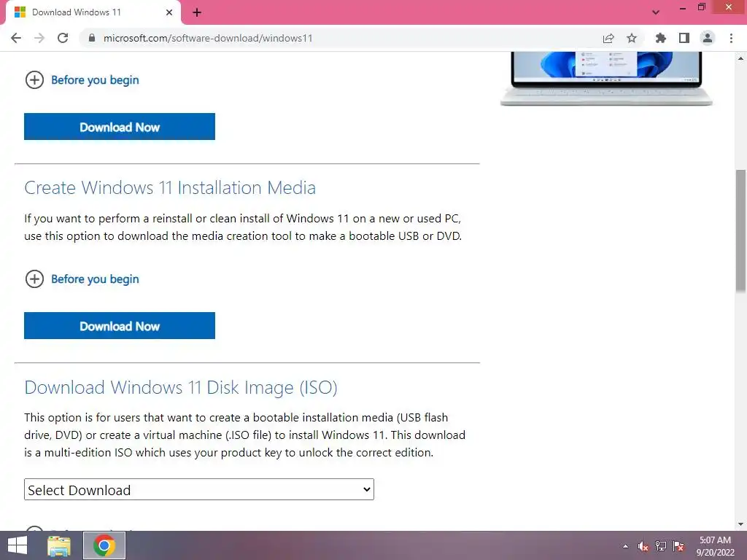
Task: Click the scrollbar down arrow
Action: pos(741,524)
